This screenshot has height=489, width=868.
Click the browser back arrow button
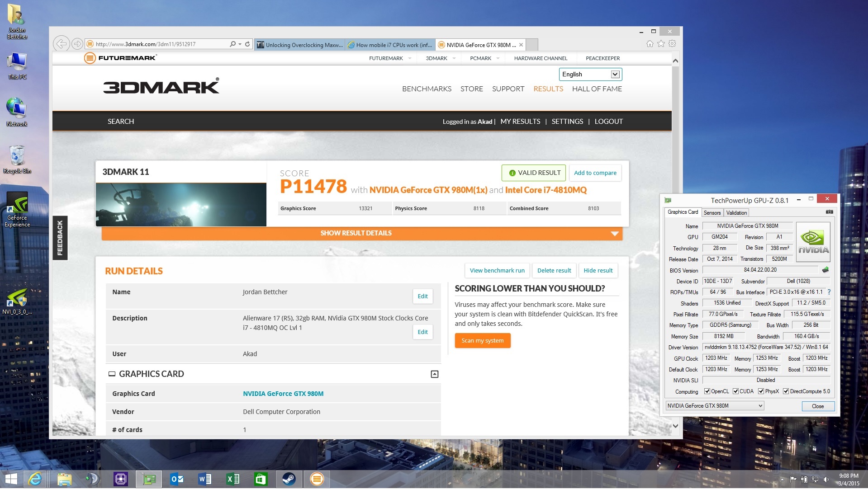point(61,44)
